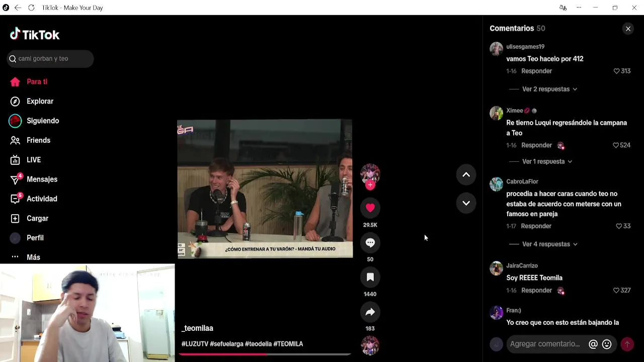Open the _teomilaa creator username
This screenshot has height=362, width=644.
pyautogui.click(x=197, y=328)
